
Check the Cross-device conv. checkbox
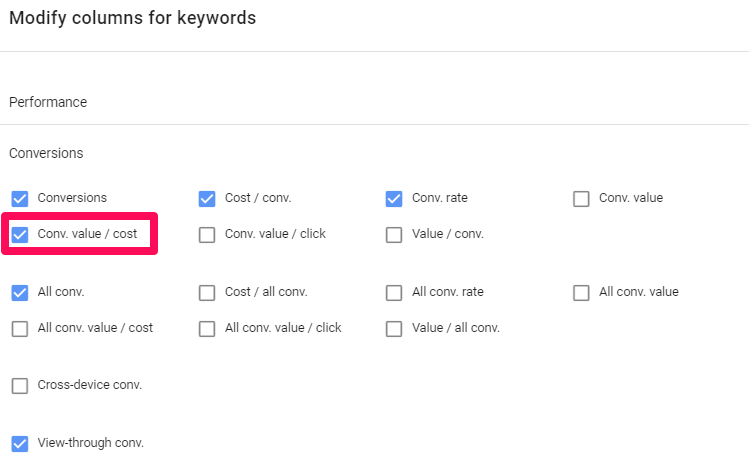(x=20, y=385)
